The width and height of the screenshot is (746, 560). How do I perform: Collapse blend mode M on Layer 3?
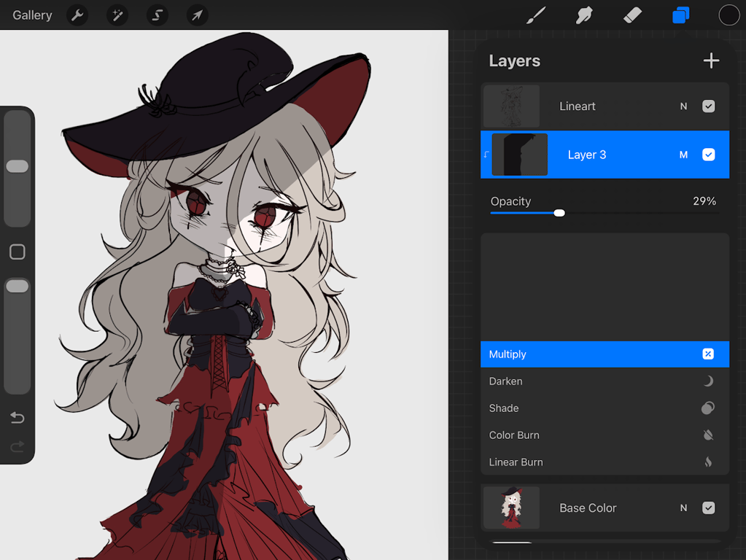coord(684,155)
